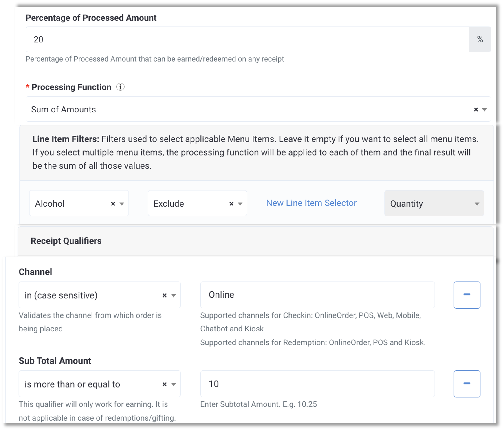This screenshot has height=430, width=504.
Task: Expand the Alcohol dropdown arrow
Action: coord(122,204)
